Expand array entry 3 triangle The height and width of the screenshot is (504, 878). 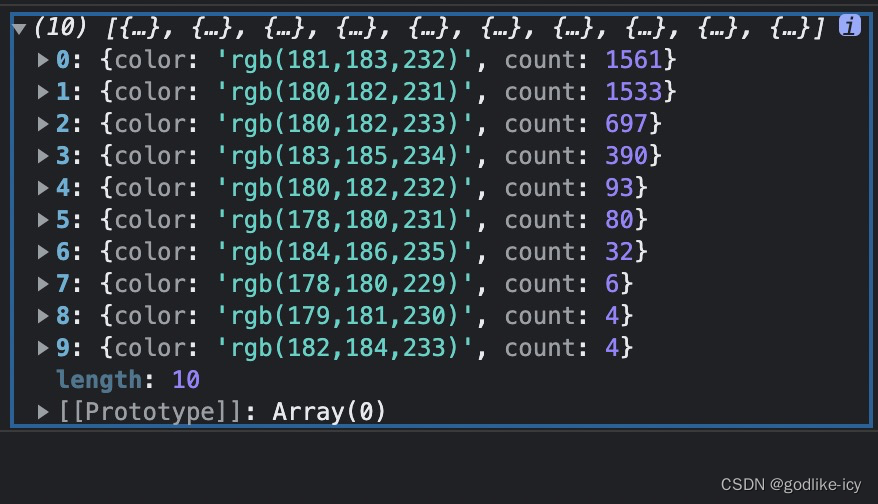(x=43, y=155)
